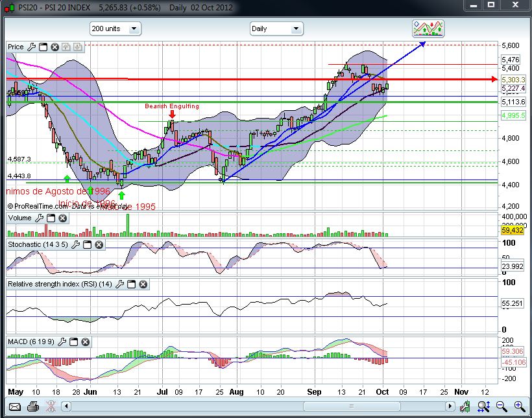Open the indicators chart icon button

tap(429, 29)
